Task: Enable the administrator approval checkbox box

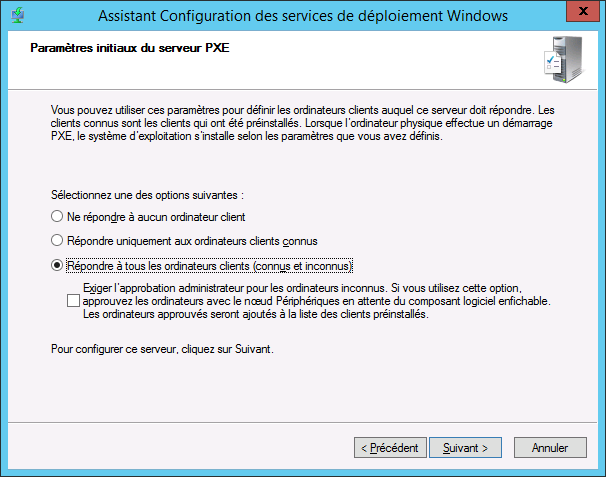Action: [73, 300]
